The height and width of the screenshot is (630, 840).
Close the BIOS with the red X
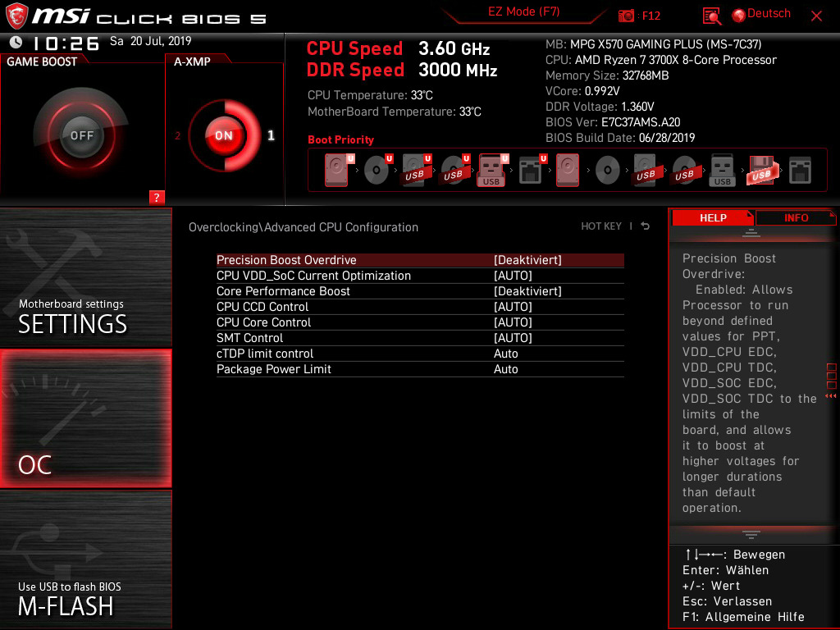[x=816, y=16]
